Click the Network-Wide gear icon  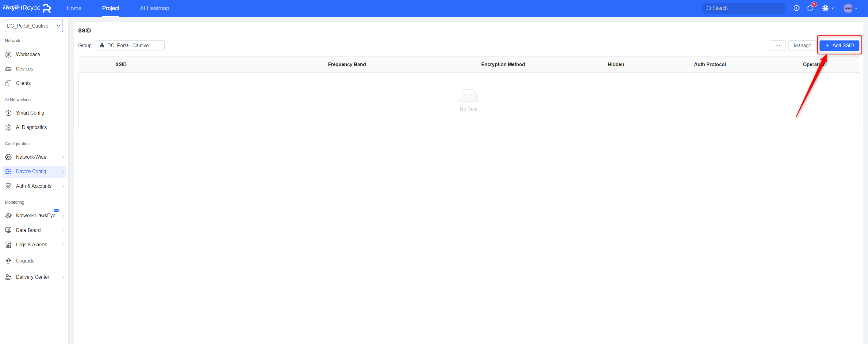point(8,157)
